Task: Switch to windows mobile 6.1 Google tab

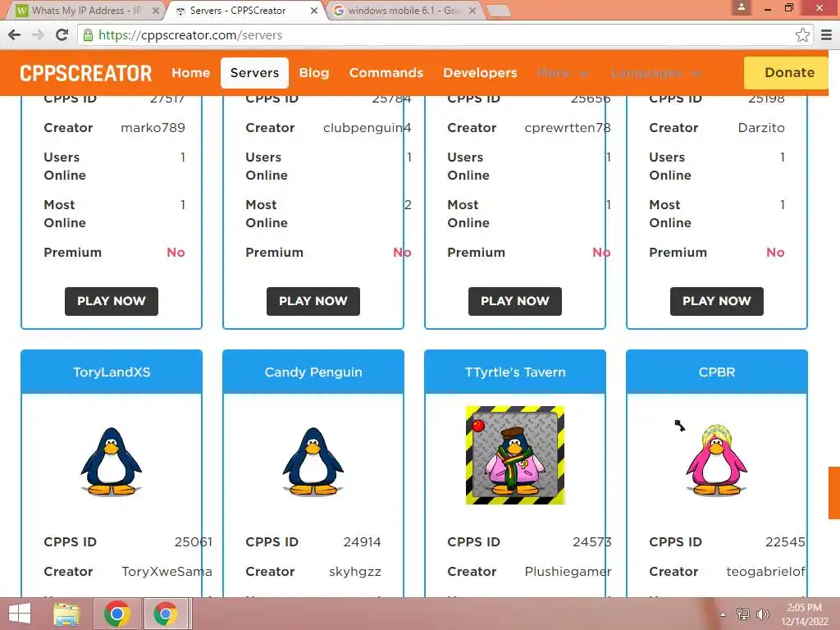Action: point(403,10)
